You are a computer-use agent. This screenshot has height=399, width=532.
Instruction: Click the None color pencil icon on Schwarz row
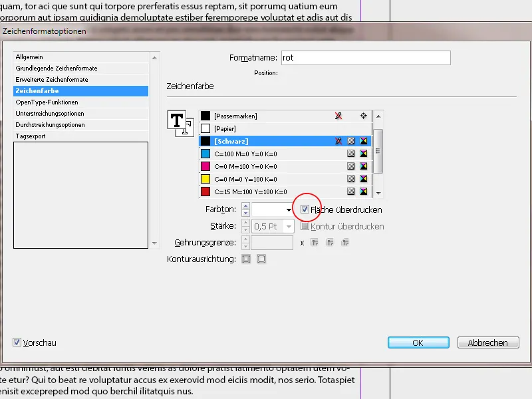[x=338, y=140]
